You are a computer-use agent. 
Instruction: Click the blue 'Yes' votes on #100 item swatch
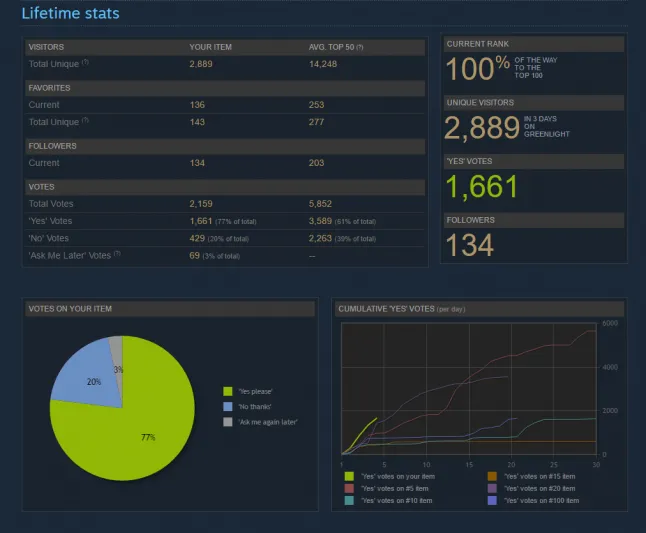(492, 500)
